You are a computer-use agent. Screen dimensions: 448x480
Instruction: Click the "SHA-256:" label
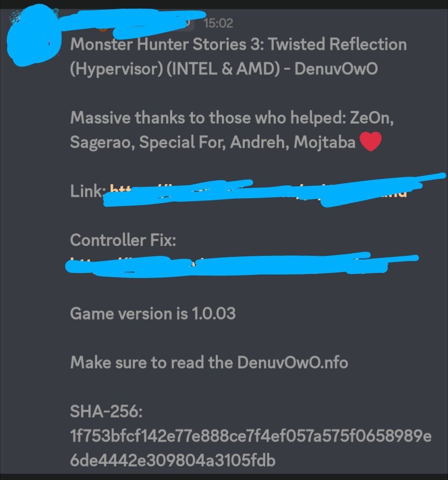[x=106, y=411]
